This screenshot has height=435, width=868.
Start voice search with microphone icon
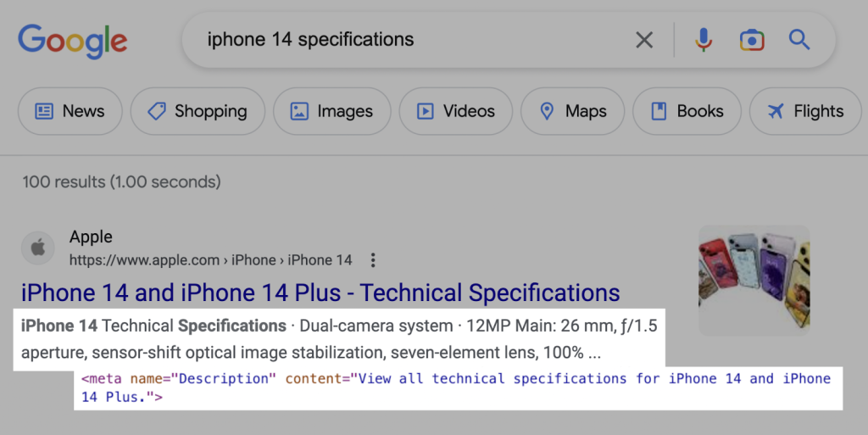[x=703, y=40]
